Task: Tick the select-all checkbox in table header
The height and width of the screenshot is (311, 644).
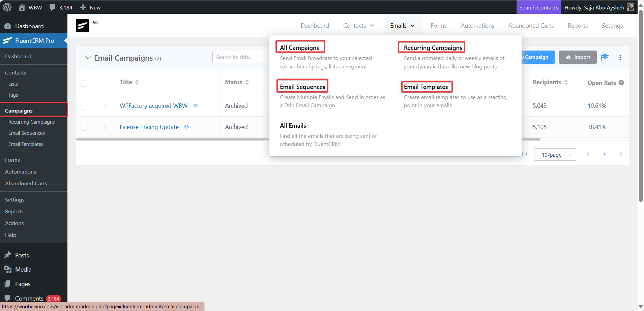Action: tap(84, 84)
